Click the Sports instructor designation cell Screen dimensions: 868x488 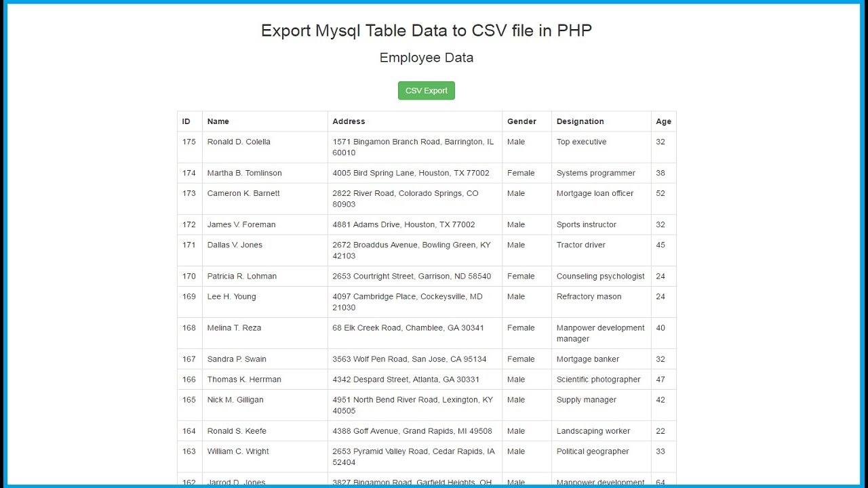pyautogui.click(x=587, y=224)
